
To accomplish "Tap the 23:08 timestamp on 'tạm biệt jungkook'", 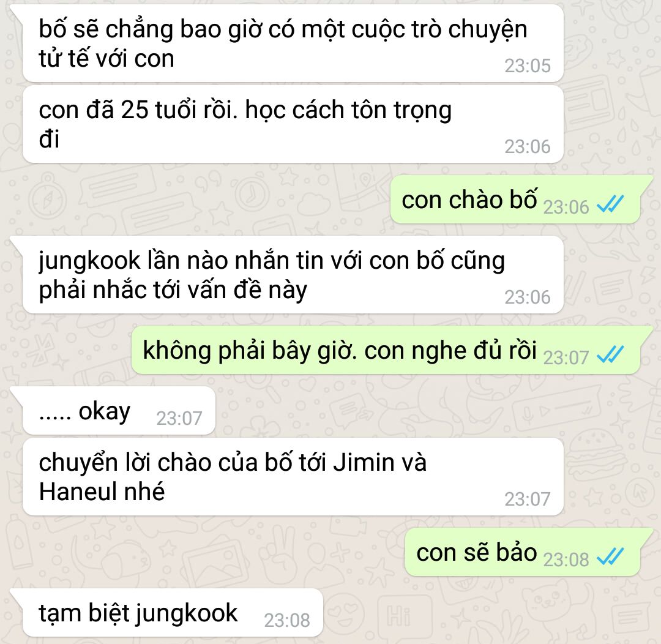I will pos(286,620).
